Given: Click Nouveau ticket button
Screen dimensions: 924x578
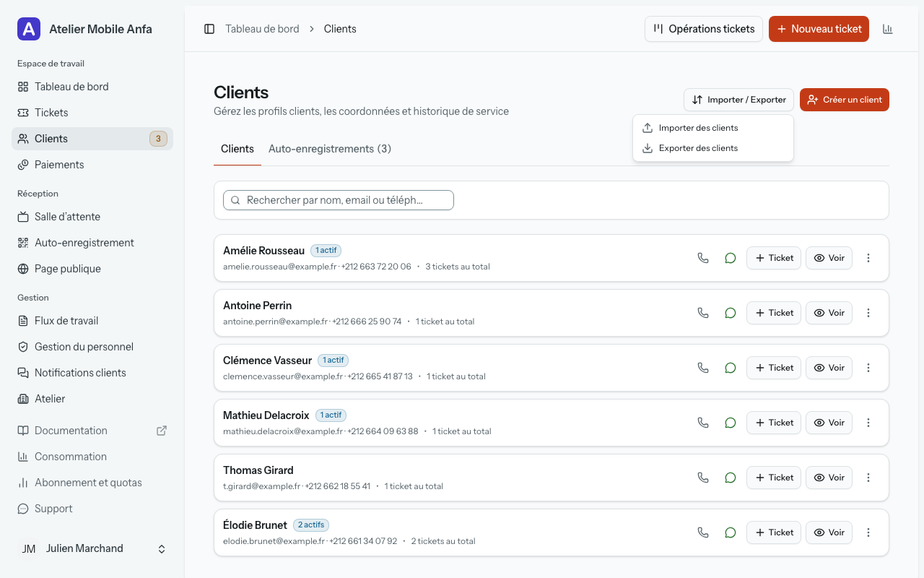Looking at the screenshot, I should [819, 29].
